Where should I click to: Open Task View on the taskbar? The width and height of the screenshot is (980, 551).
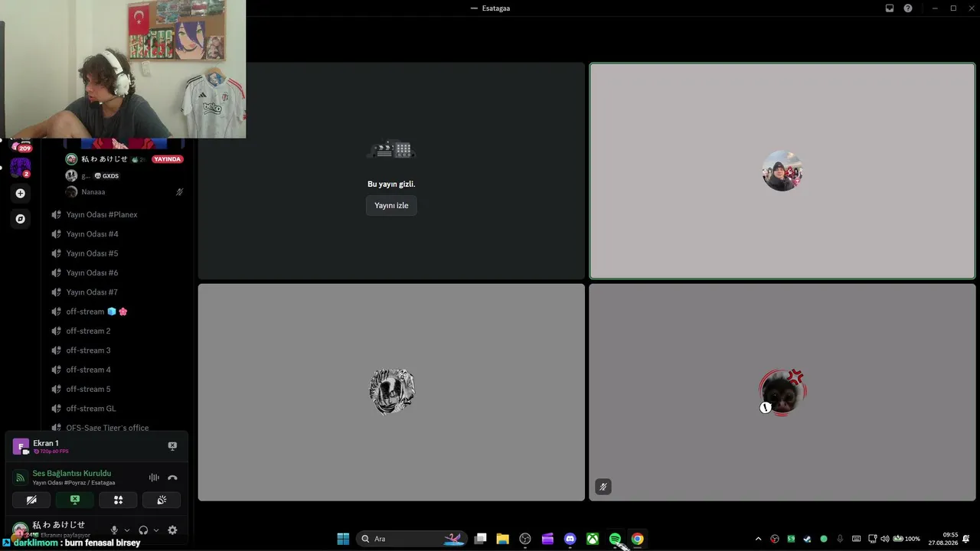(480, 539)
